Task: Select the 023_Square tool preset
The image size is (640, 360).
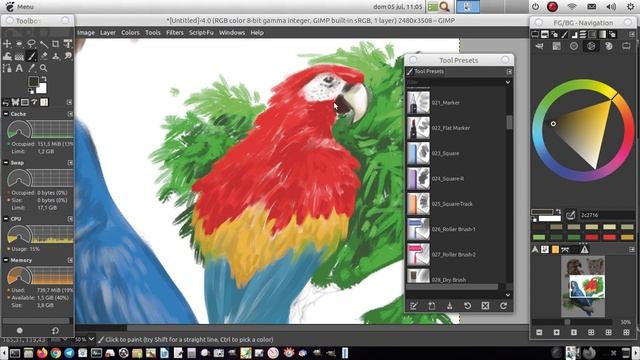Action: coord(456,153)
